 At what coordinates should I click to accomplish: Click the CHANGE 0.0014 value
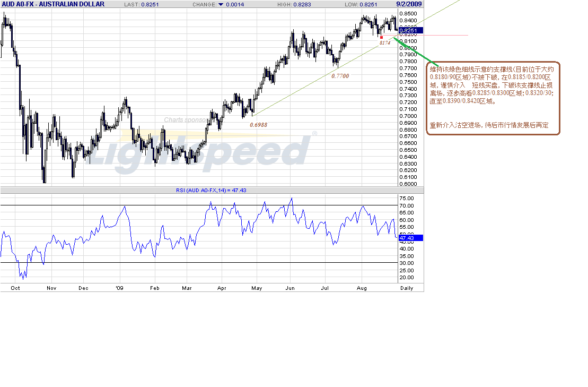click(x=235, y=4)
